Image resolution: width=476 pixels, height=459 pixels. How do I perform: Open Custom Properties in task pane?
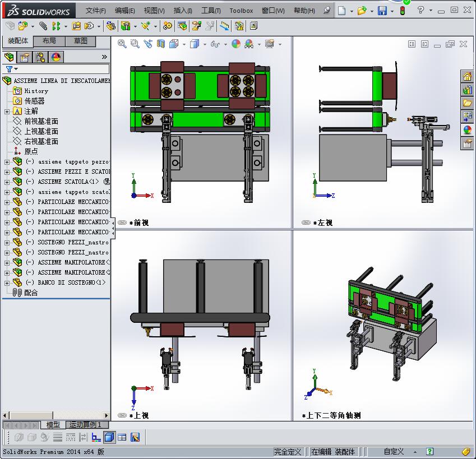[x=468, y=143]
